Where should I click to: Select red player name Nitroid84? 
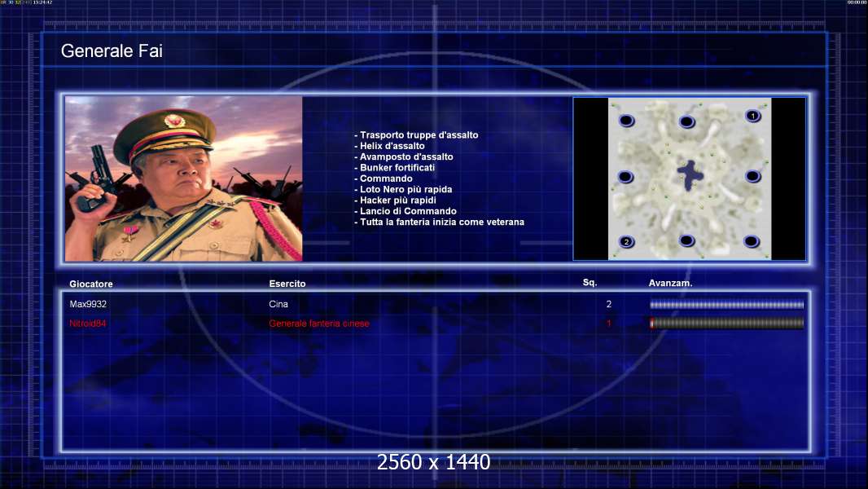pos(87,324)
